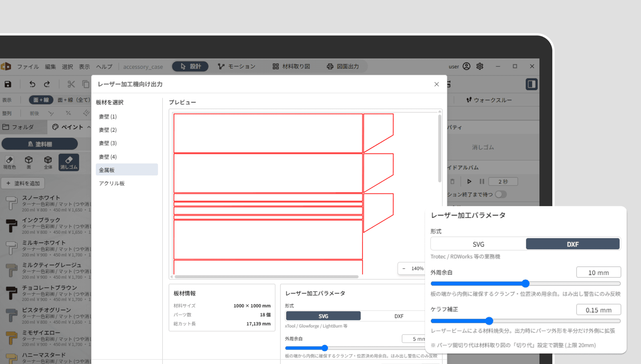Click the スノーホワイト paint roller icon
This screenshot has width=641, height=364.
click(x=11, y=203)
